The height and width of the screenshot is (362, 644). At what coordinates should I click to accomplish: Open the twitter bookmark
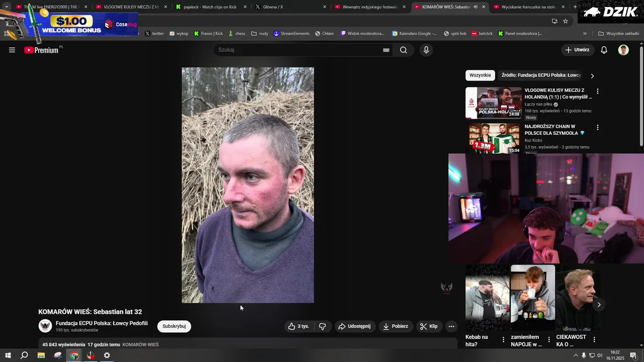coord(154,34)
